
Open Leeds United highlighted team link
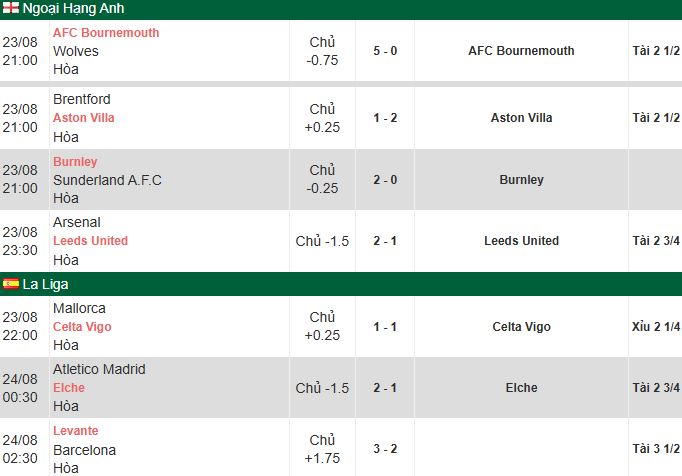point(90,241)
